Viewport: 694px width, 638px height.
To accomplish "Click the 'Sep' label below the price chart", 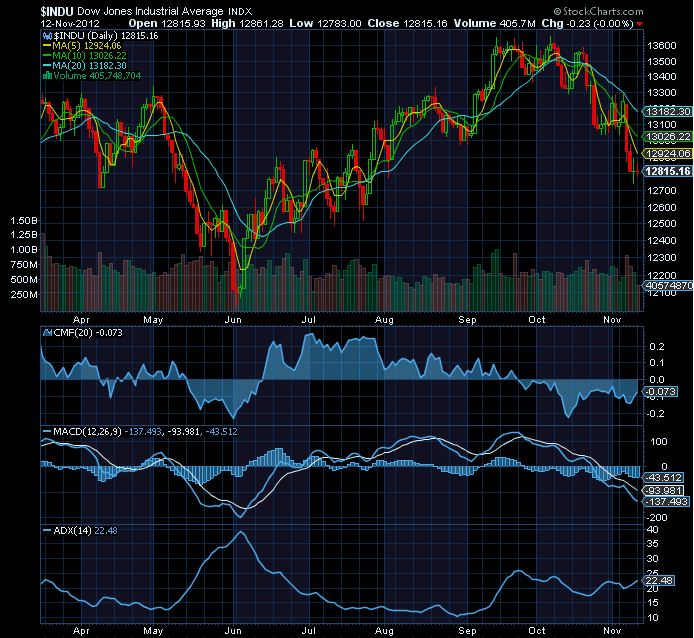I will pyautogui.click(x=467, y=320).
